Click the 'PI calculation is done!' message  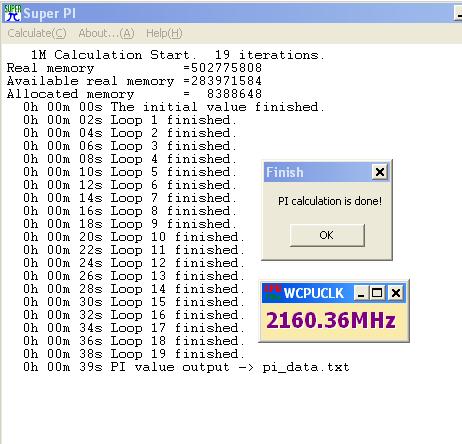click(x=330, y=201)
